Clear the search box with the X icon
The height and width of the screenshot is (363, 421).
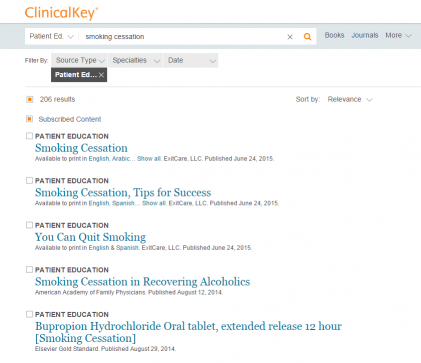pyautogui.click(x=290, y=37)
